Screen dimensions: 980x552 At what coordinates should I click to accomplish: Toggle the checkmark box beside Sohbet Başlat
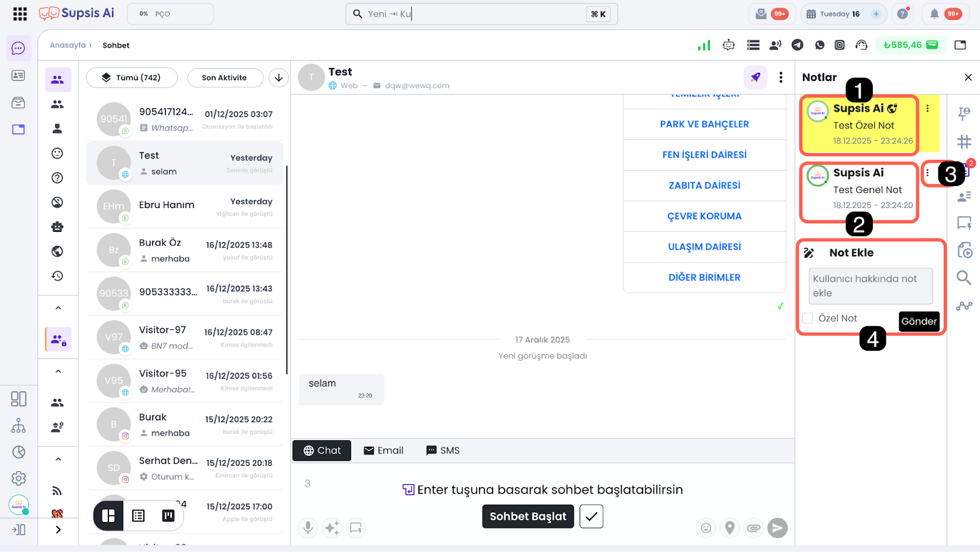(591, 517)
